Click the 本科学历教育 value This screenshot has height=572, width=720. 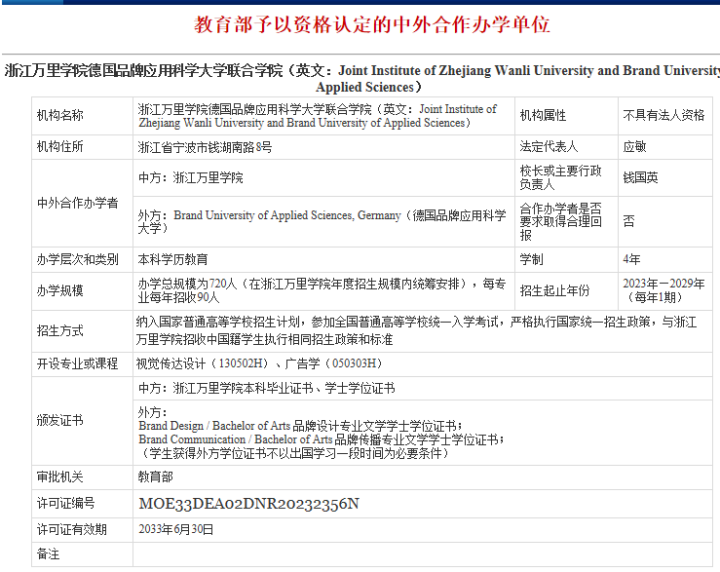tap(173, 260)
